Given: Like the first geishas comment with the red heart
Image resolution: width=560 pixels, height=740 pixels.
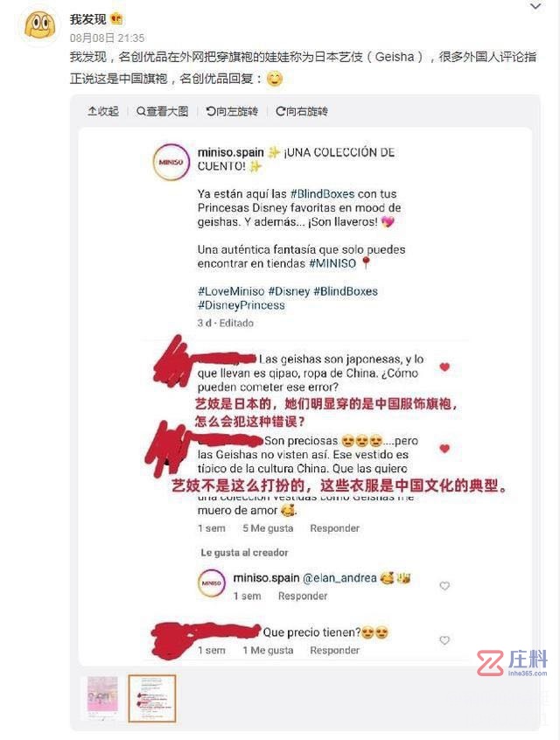Looking at the screenshot, I should (444, 367).
